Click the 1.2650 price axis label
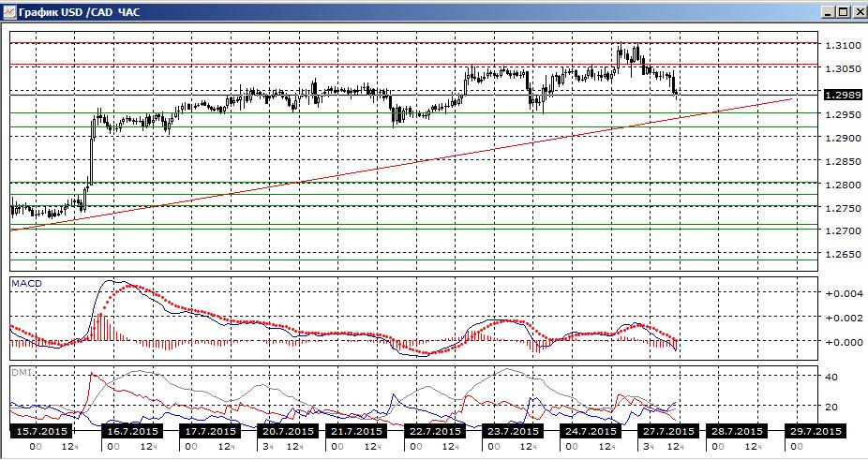 tap(843, 253)
